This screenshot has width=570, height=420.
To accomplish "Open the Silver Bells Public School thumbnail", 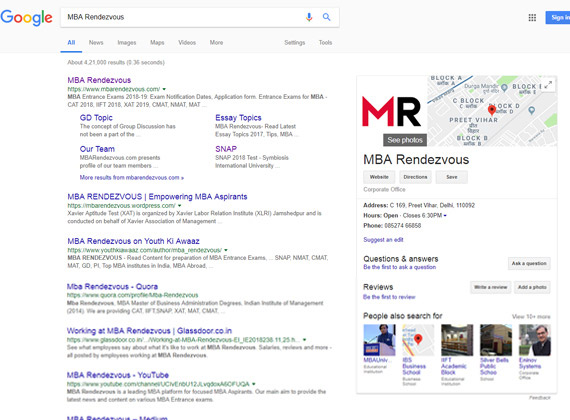I will pyautogui.click(x=496, y=340).
